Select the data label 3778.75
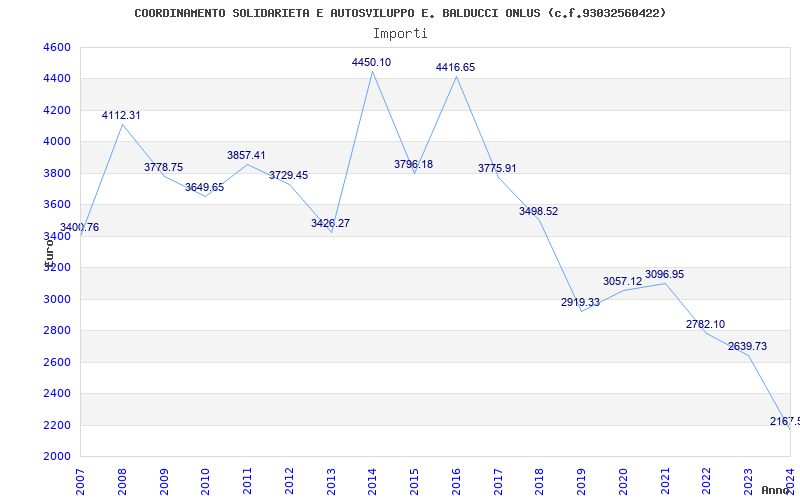 (163, 167)
